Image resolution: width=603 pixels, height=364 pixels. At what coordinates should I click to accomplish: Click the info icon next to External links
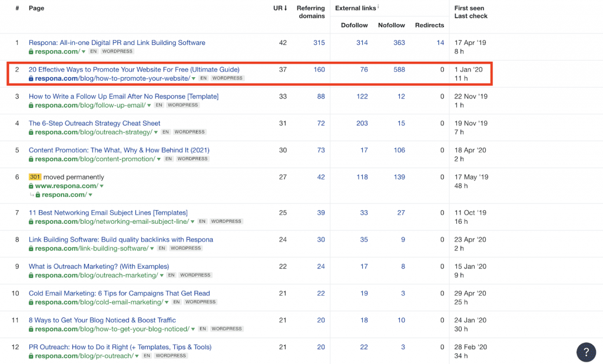(378, 6)
